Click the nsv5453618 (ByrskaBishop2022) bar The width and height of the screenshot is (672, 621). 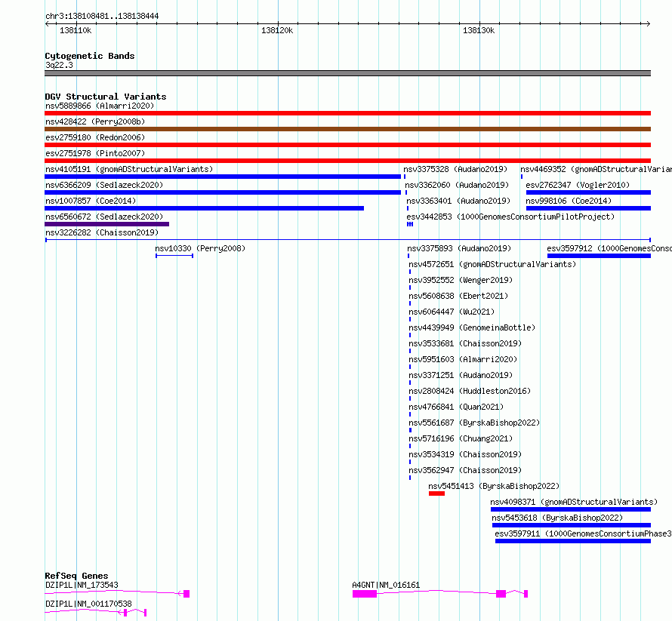(x=572, y=525)
